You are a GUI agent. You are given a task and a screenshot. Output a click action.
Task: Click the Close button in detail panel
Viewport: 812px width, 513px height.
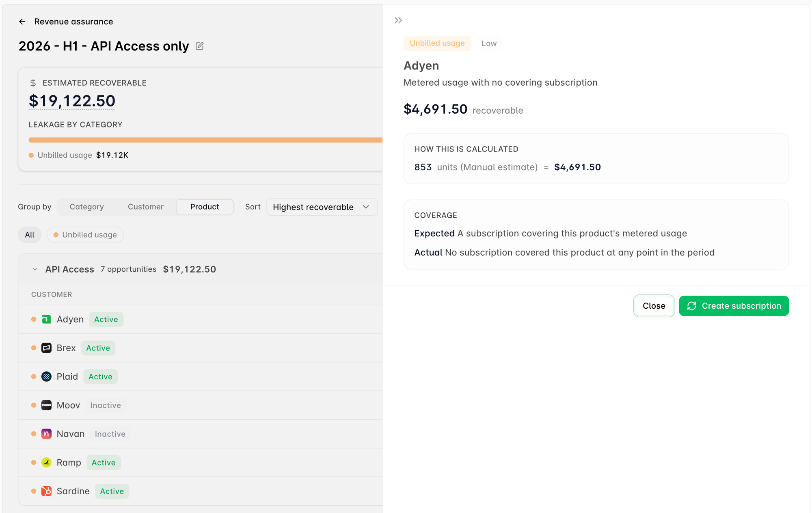[654, 306]
